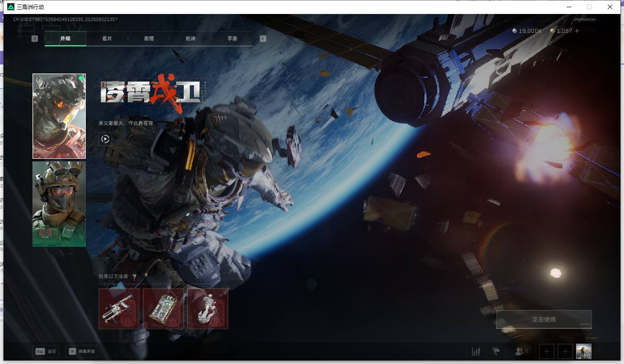Select the white figurine charm item tile
The width and height of the screenshot is (624, 364).
[208, 309]
